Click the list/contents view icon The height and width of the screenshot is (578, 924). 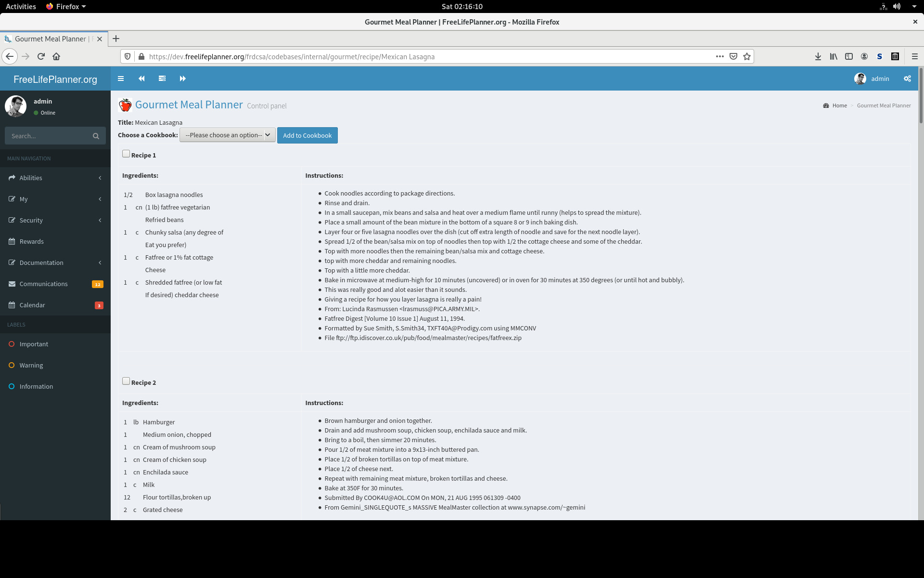pos(162,78)
